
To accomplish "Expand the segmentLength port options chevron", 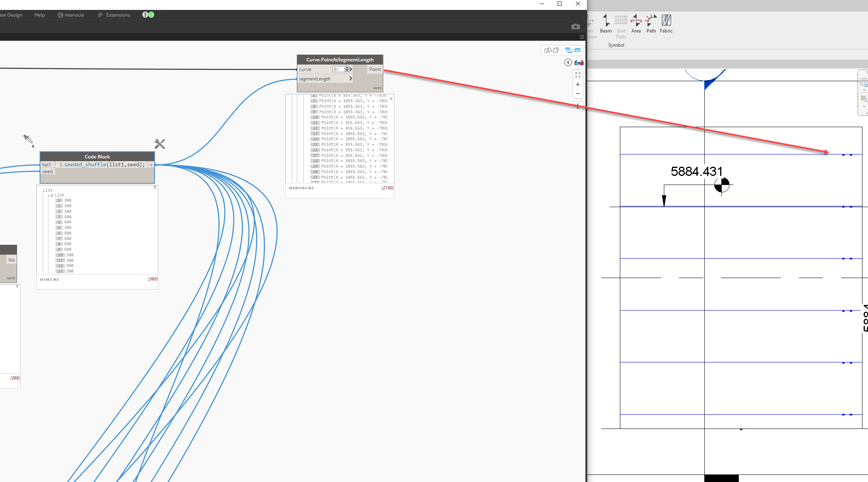I will (350, 78).
